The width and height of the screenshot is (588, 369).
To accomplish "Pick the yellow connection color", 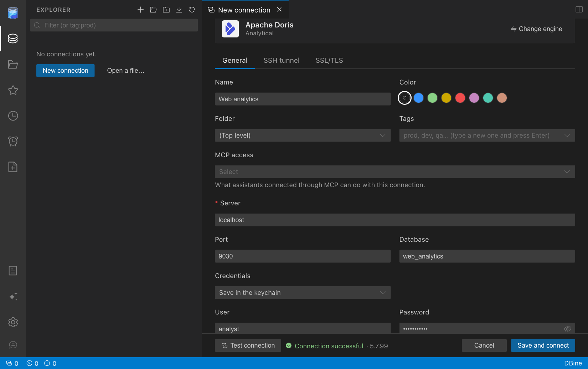I will [x=446, y=98].
